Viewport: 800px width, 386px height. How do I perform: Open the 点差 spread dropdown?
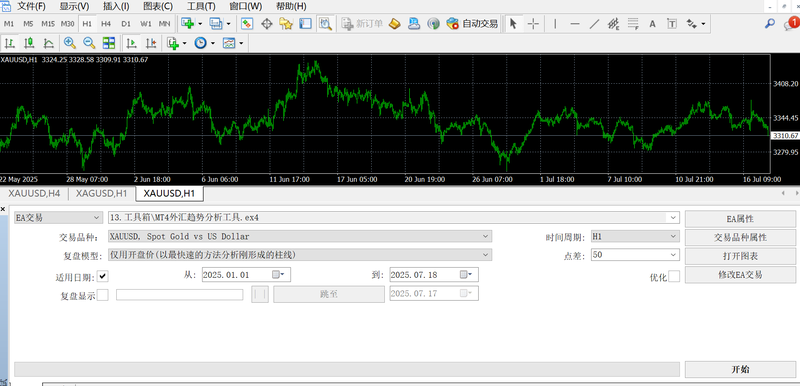click(635, 254)
